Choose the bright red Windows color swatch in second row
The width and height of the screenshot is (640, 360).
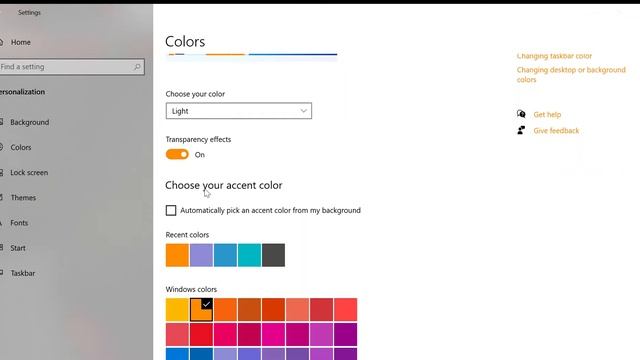click(x=201, y=334)
